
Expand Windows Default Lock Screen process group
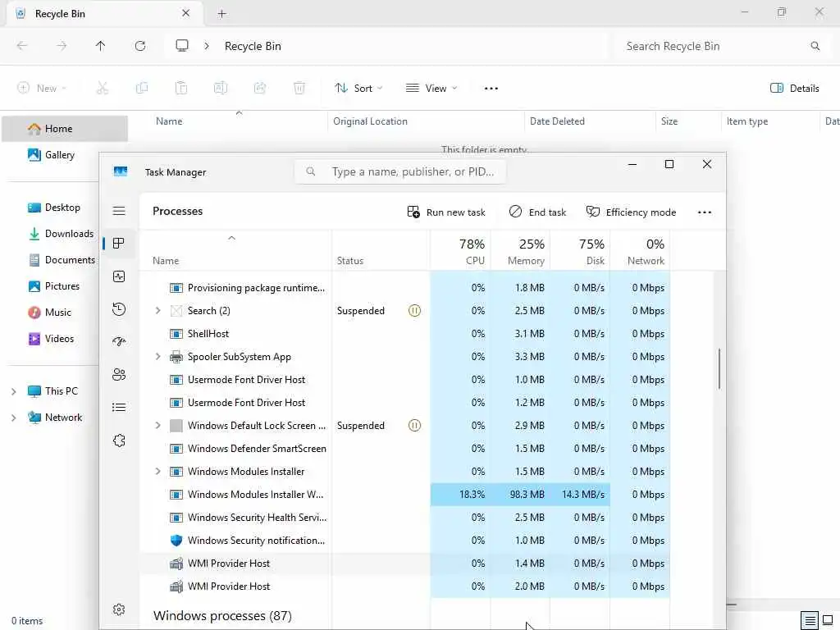(157, 426)
